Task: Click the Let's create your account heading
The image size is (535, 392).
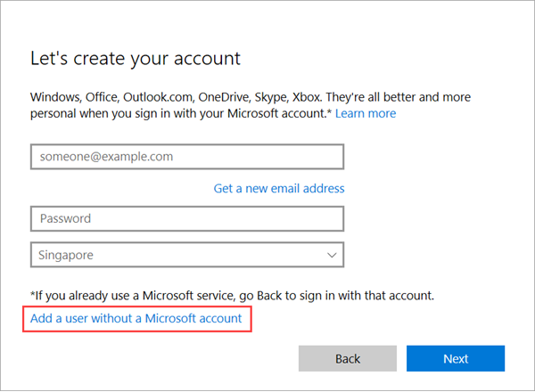Action: 136,59
